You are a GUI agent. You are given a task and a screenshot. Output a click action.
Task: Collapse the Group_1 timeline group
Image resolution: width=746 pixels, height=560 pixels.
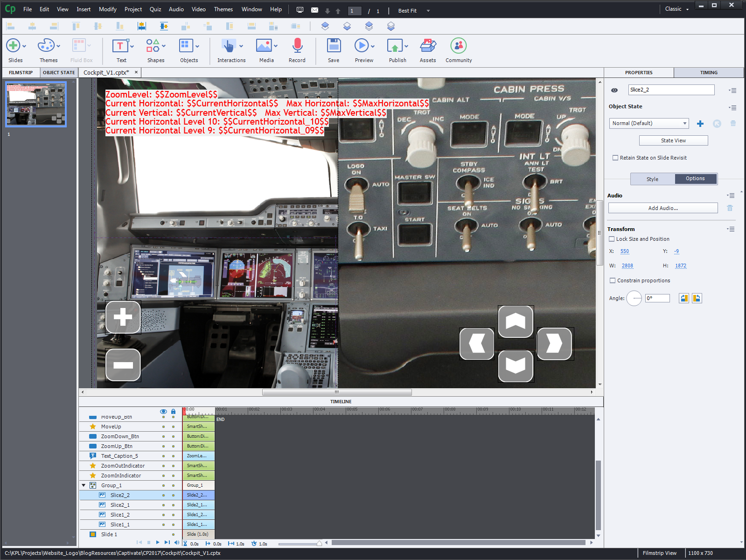click(84, 485)
